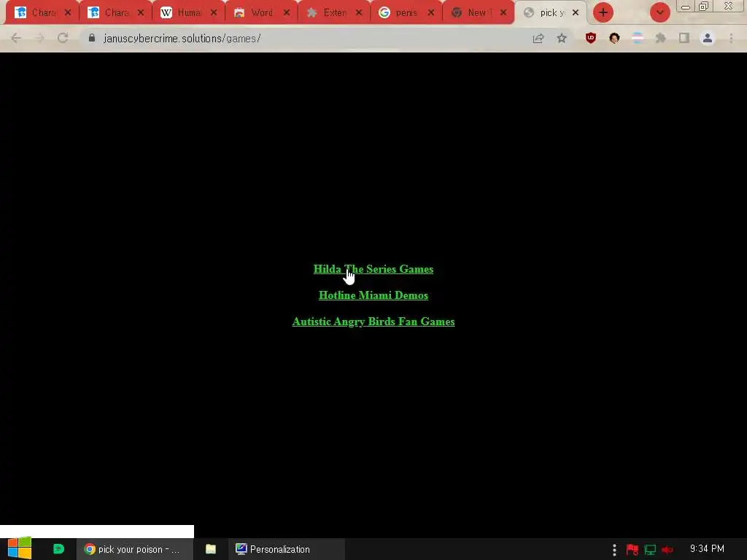
Task: Click the red volume tray icon
Action: click(x=667, y=550)
